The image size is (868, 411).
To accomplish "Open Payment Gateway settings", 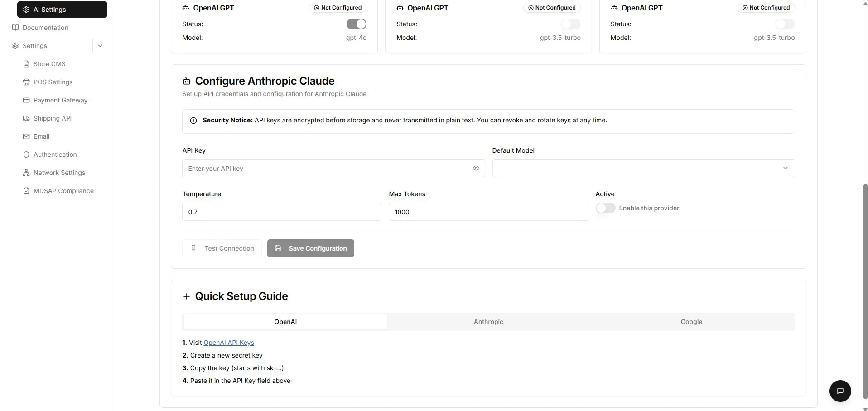I will [x=60, y=100].
